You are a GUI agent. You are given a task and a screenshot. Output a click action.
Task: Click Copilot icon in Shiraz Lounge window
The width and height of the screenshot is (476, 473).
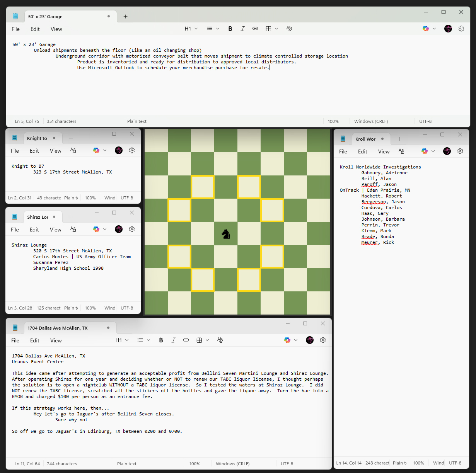(x=96, y=229)
